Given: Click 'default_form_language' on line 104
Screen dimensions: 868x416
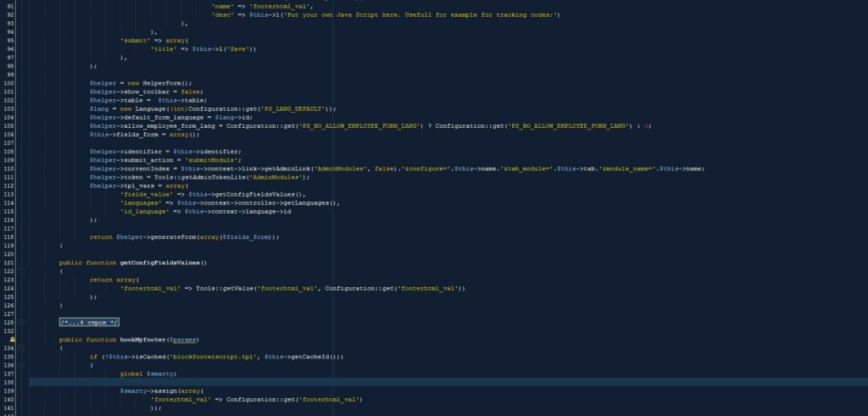Looking at the screenshot, I should [x=164, y=117].
